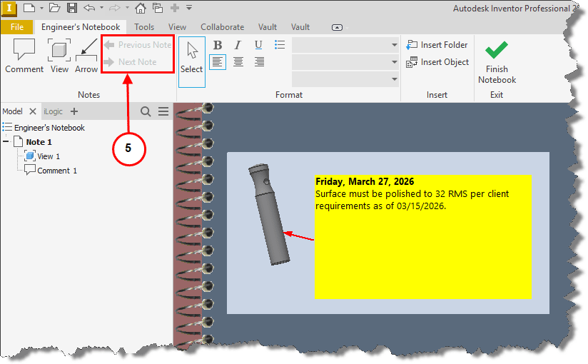
Task: Align text left
Action: (218, 61)
